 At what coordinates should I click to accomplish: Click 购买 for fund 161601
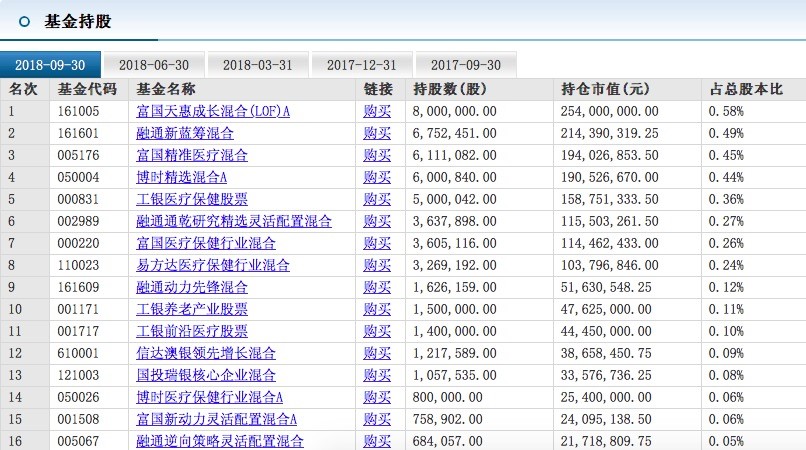377,133
